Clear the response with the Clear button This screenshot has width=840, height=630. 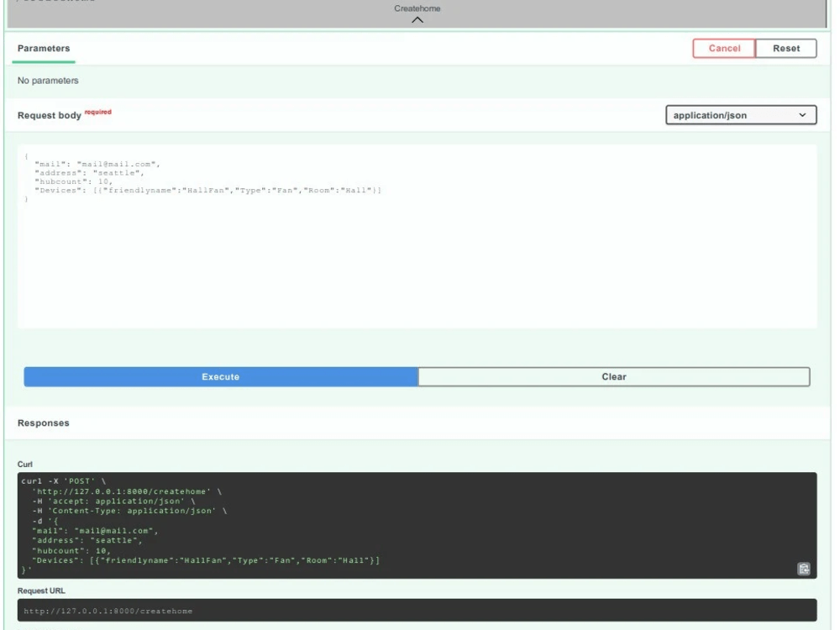coord(614,376)
